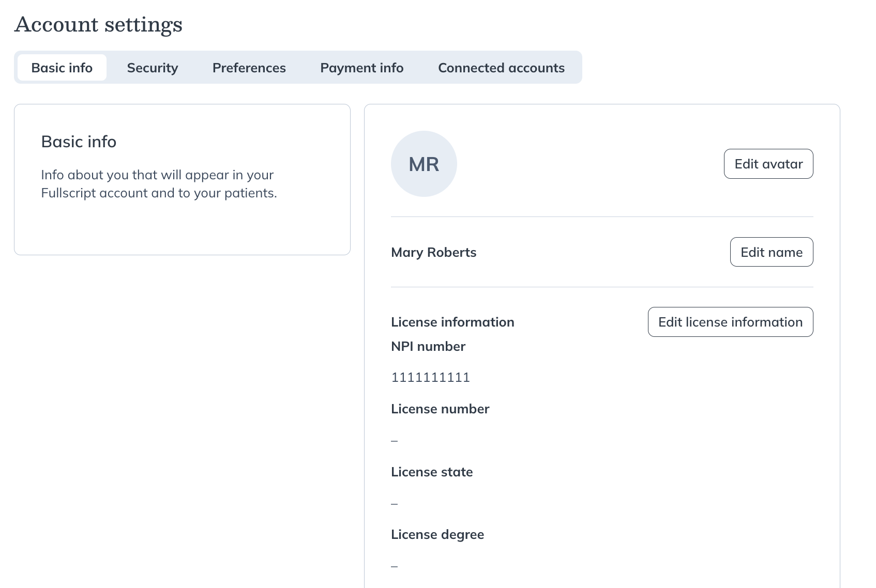The image size is (876, 588).
Task: Click the NPI number label
Action: point(429,346)
